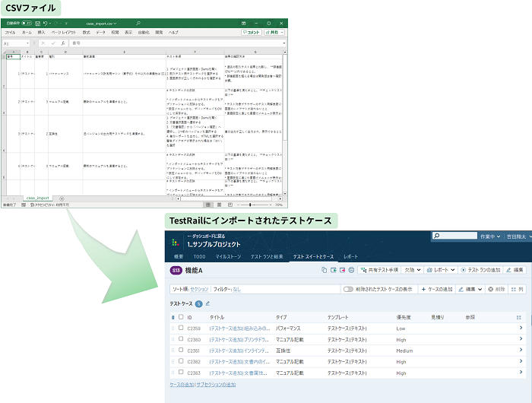Click the TestRail logo icon

175,242
